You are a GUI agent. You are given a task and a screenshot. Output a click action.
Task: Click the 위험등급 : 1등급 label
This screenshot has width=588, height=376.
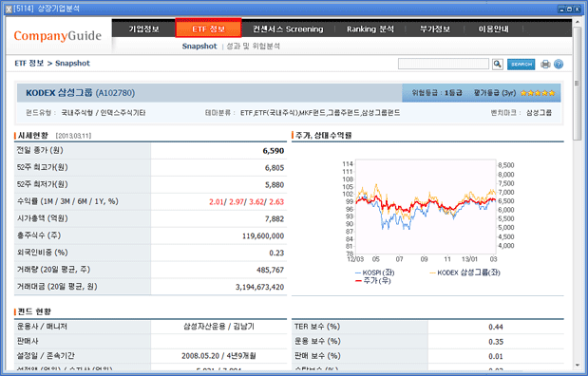pyautogui.click(x=437, y=93)
